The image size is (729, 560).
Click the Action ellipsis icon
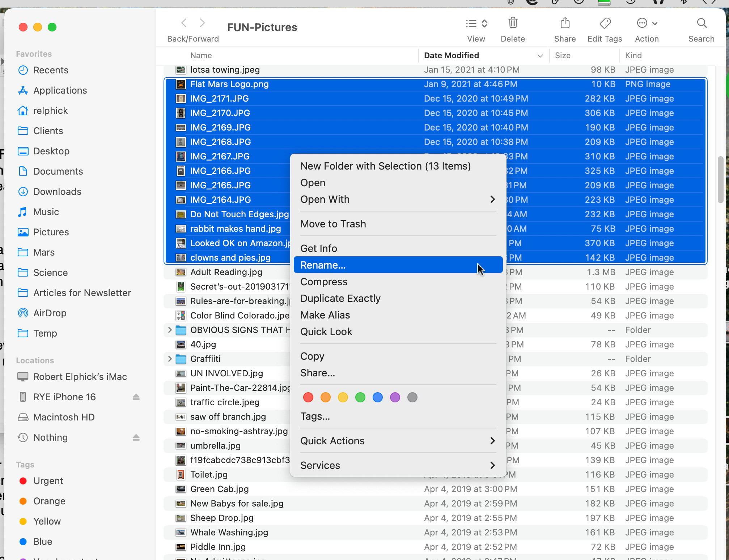pos(643,23)
